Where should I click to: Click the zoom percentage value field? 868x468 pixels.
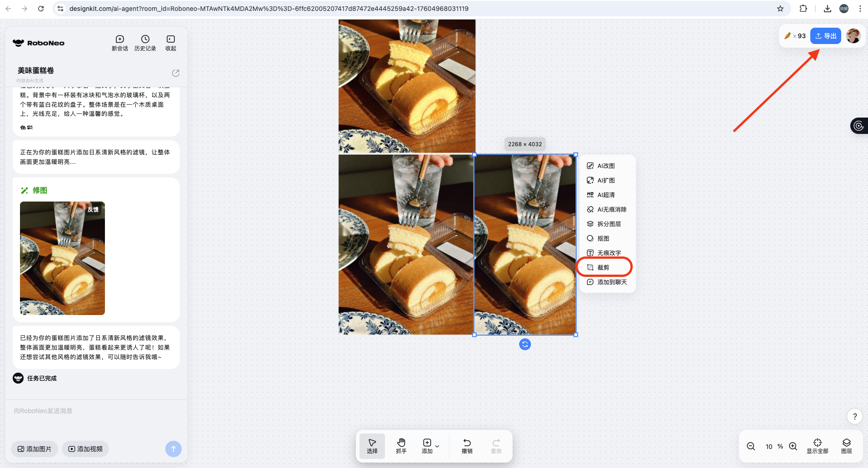click(x=769, y=447)
